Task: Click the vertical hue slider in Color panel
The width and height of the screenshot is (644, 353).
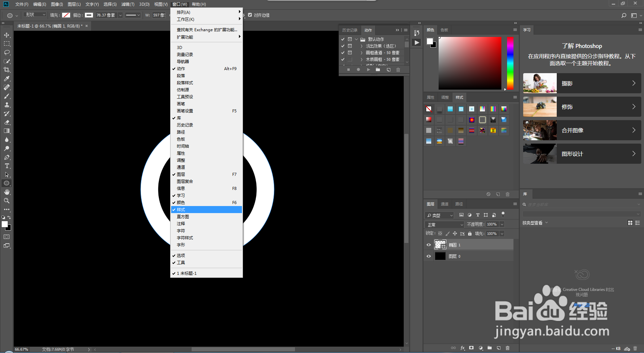Action: point(510,63)
